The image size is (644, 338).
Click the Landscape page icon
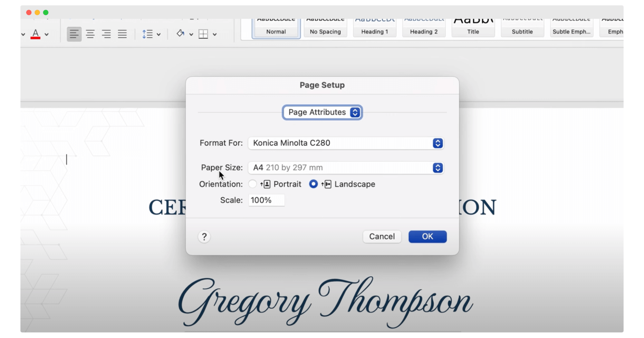(x=326, y=184)
